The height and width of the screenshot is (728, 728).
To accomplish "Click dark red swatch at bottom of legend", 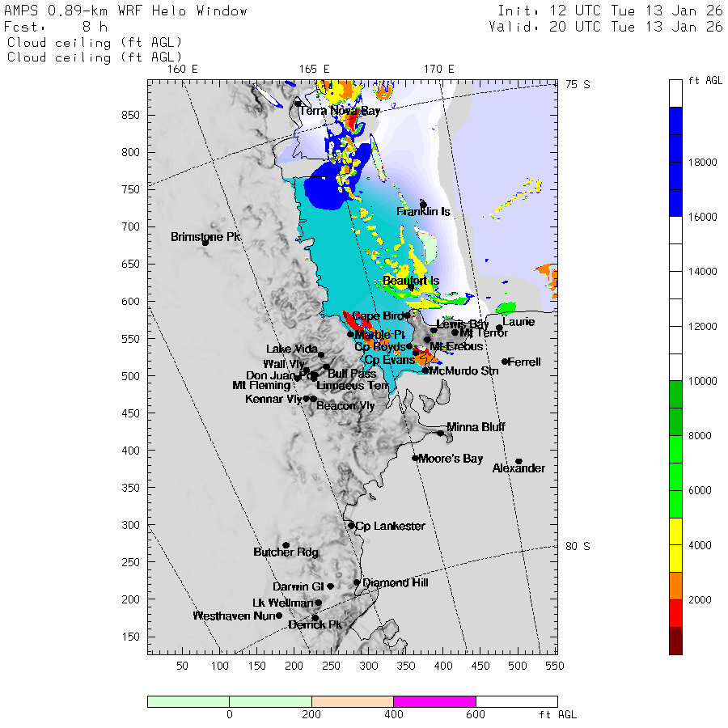I will pos(675,641).
